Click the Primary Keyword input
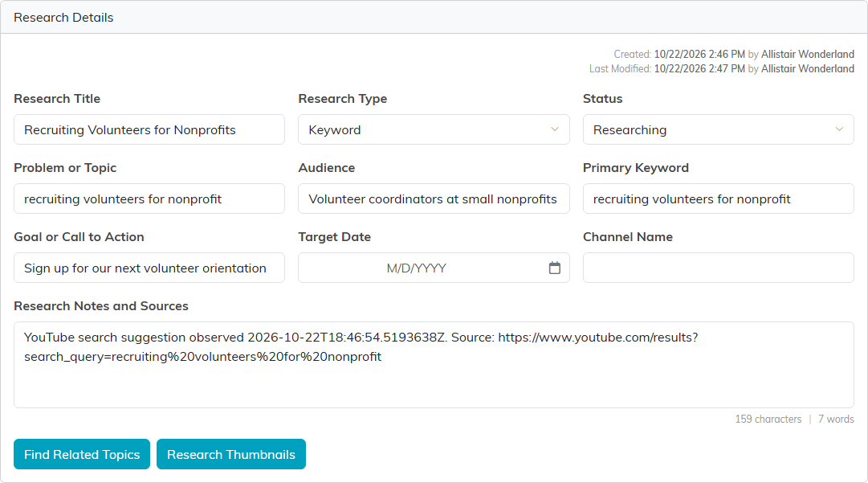Image resolution: width=868 pixels, height=483 pixels. point(718,199)
